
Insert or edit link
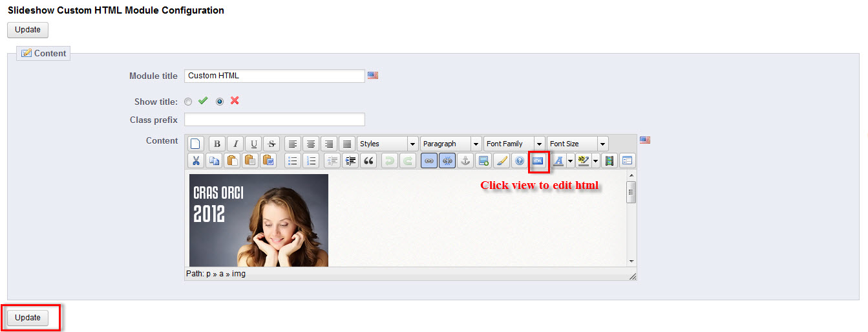pyautogui.click(x=429, y=160)
